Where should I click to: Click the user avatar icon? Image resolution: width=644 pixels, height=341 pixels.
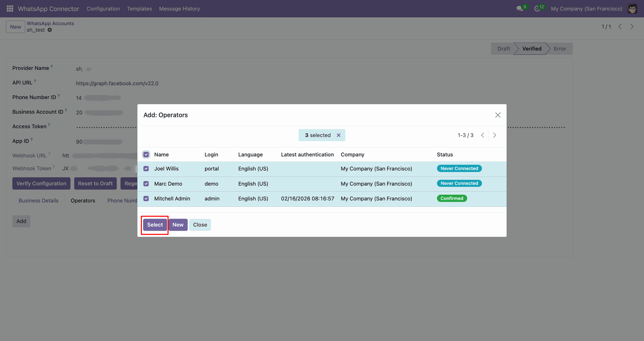633,9
